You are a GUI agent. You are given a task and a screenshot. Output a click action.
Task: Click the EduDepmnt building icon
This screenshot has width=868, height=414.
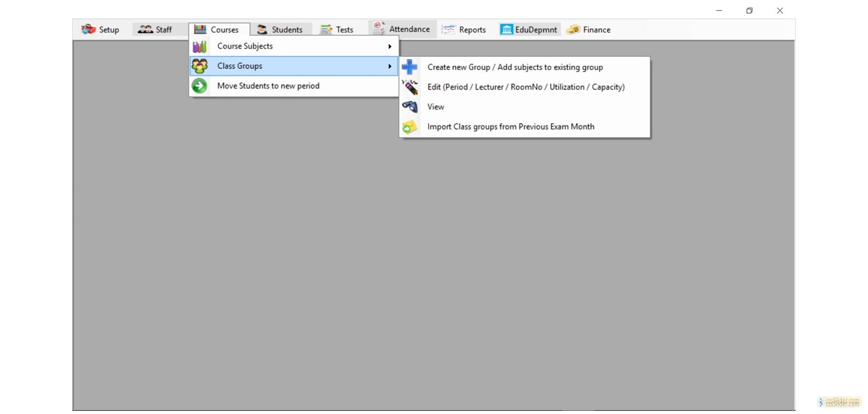[506, 29]
